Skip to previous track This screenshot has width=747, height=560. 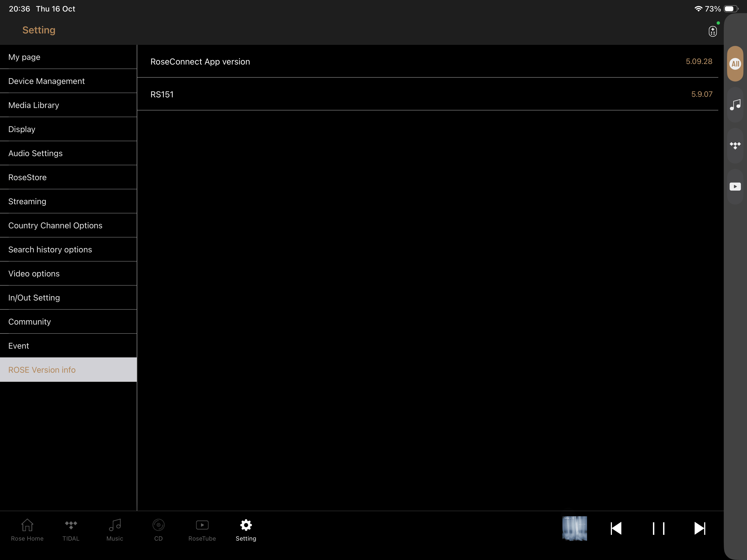616,528
